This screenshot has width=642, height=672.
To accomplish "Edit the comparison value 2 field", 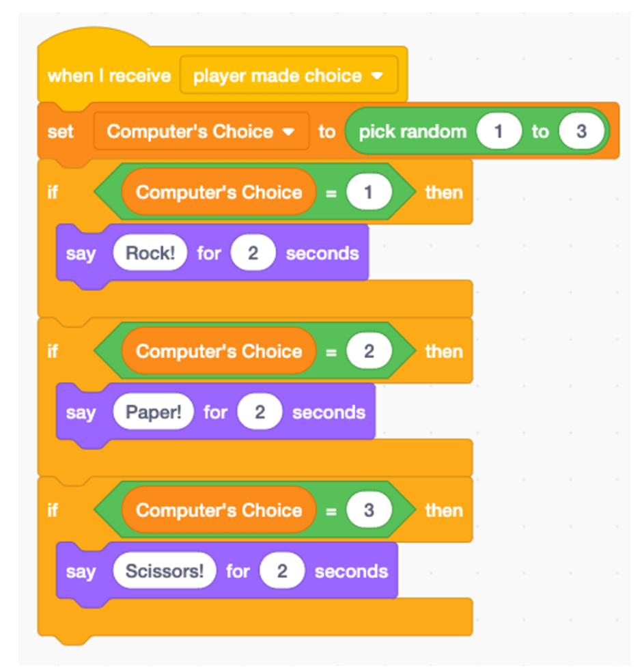I will click(x=369, y=352).
